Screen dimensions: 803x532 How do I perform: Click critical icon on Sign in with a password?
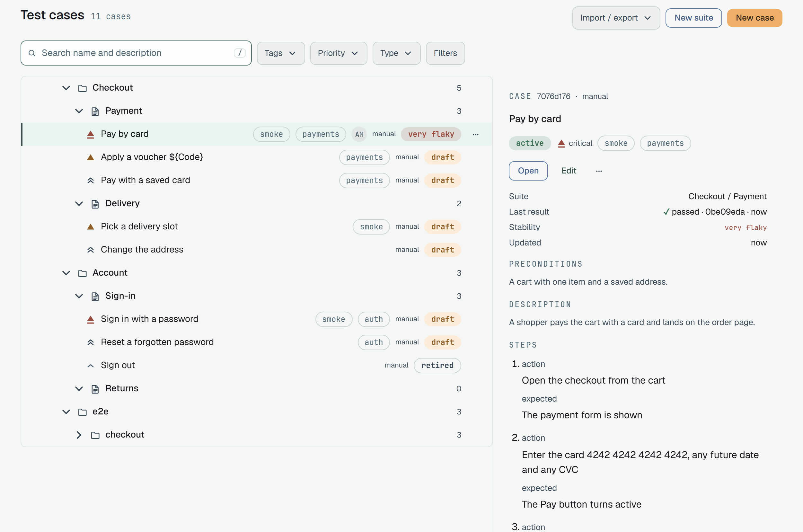91,319
